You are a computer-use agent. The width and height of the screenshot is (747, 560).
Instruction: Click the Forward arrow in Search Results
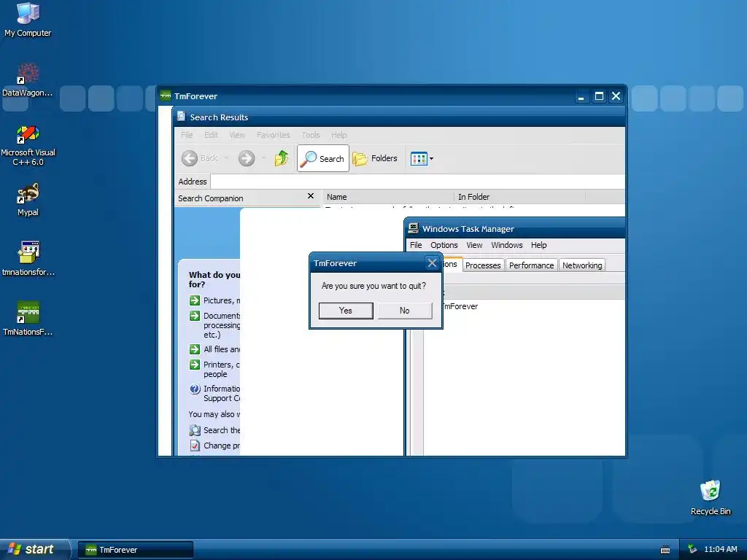pos(247,158)
